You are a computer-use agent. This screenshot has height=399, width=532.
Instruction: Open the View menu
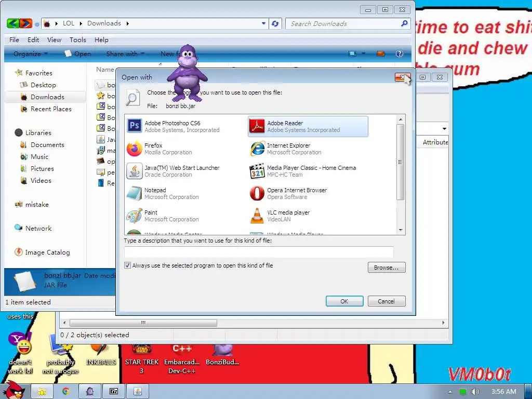[x=54, y=39]
